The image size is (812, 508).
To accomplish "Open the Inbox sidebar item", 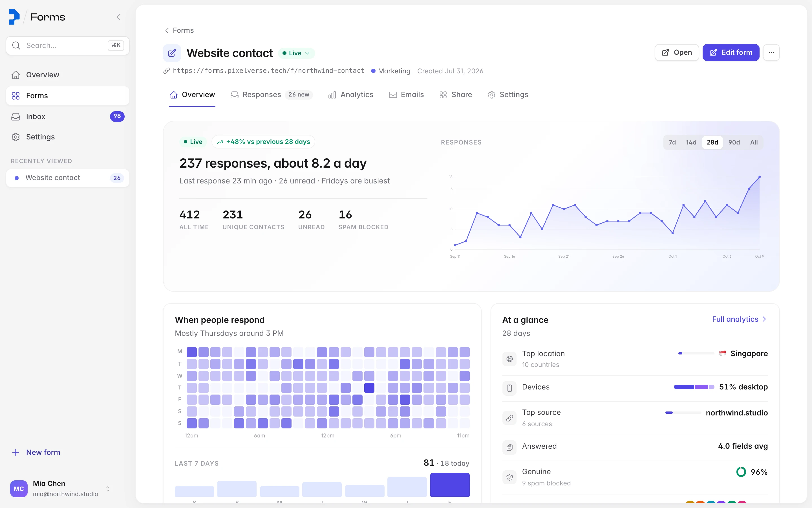I will click(x=67, y=117).
